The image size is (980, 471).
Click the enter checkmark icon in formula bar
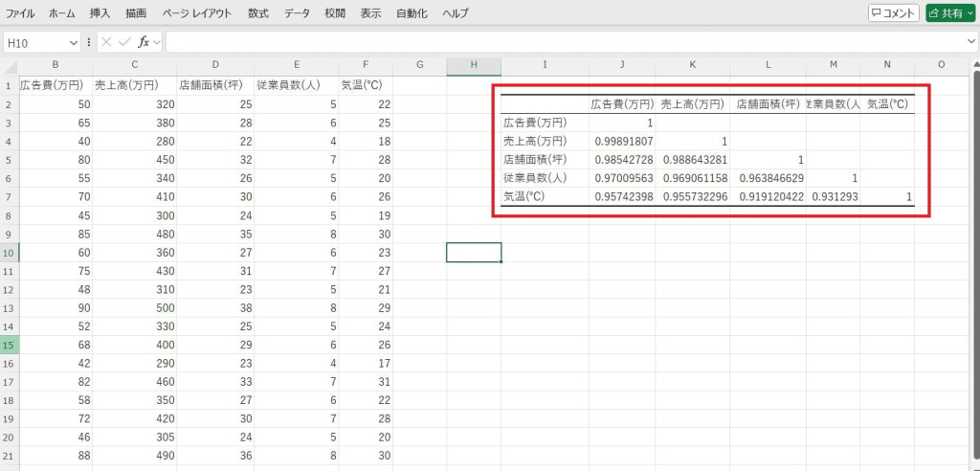124,42
